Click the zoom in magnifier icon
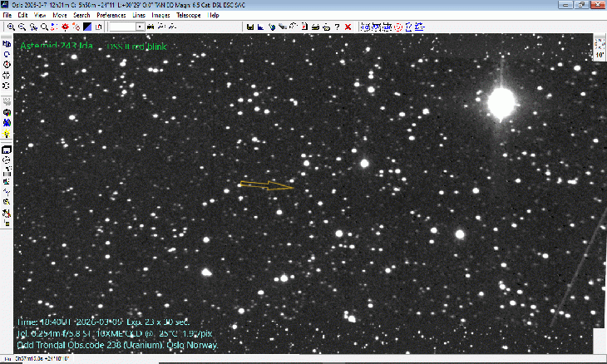 (12, 27)
